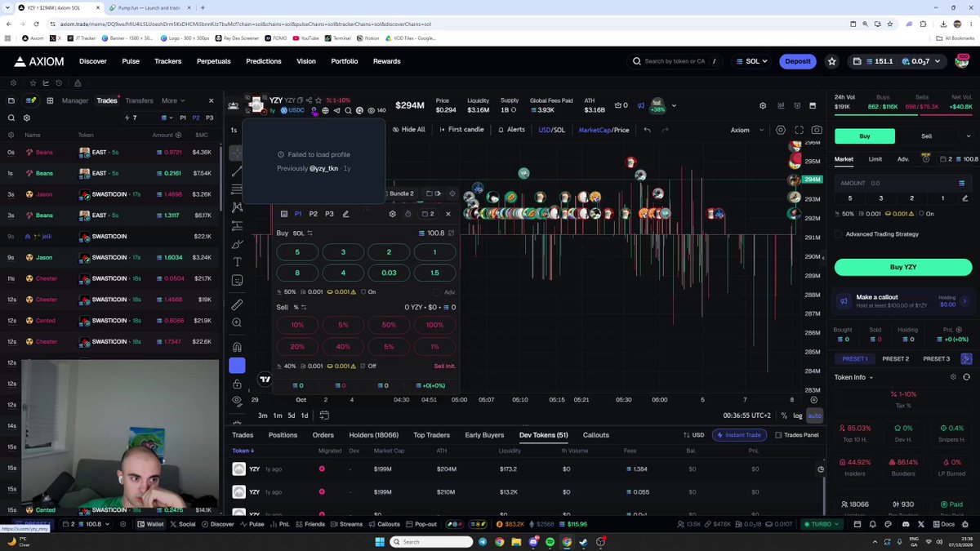Click the Instant Trade button
Screen dimensions: 980x551
[x=740, y=435]
